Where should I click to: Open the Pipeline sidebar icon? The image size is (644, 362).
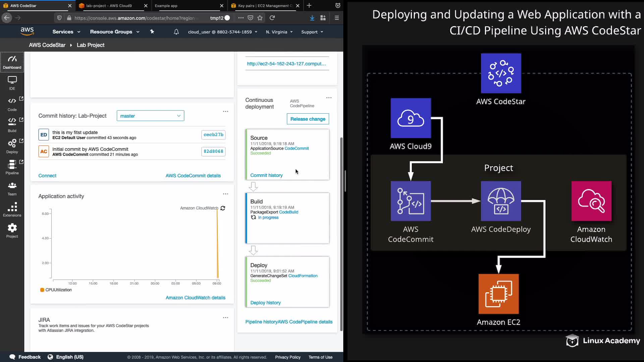tap(12, 167)
